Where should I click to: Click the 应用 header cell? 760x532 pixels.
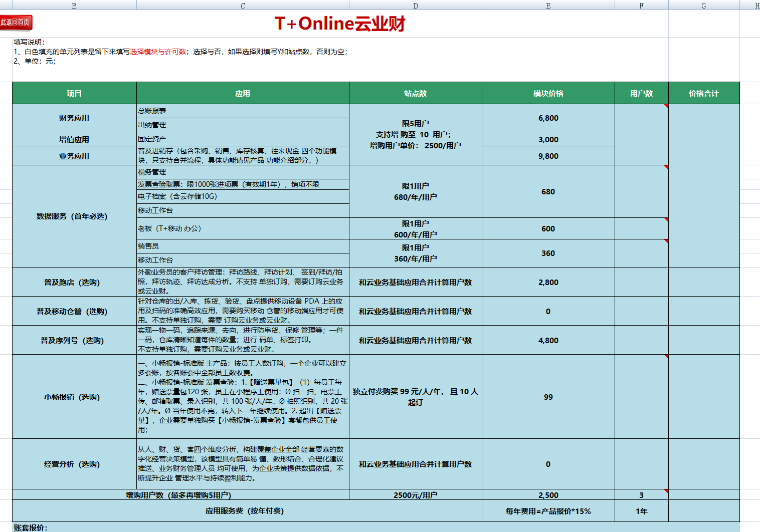[243, 93]
